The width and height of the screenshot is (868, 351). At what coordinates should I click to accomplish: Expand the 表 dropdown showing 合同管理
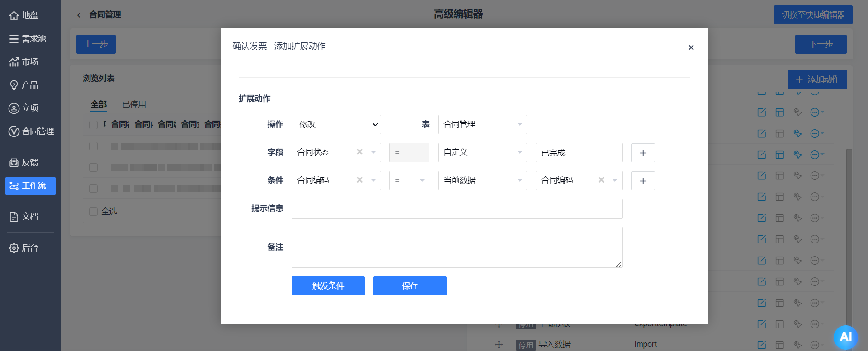point(482,125)
